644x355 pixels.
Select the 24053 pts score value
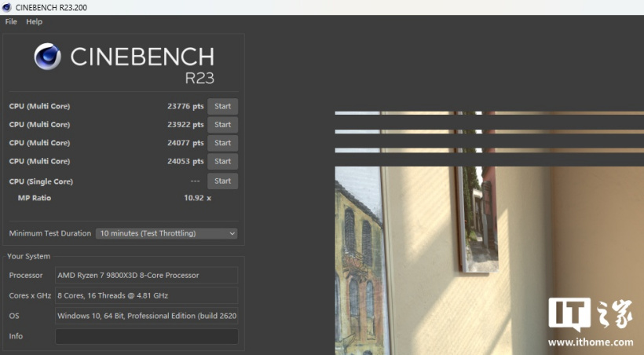pyautogui.click(x=185, y=162)
